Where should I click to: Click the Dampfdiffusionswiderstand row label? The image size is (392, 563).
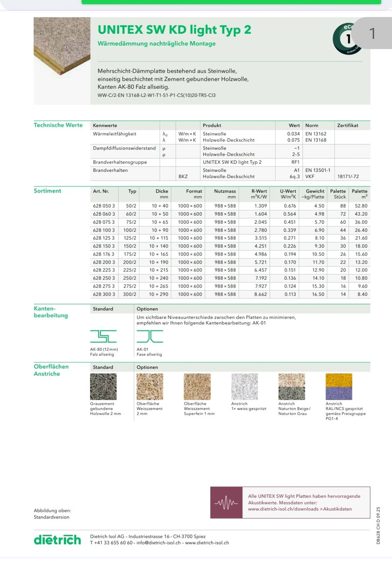(124, 148)
